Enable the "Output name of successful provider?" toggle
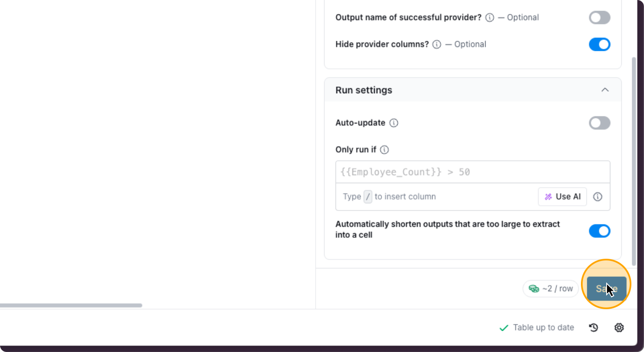The width and height of the screenshot is (644, 352). [600, 17]
